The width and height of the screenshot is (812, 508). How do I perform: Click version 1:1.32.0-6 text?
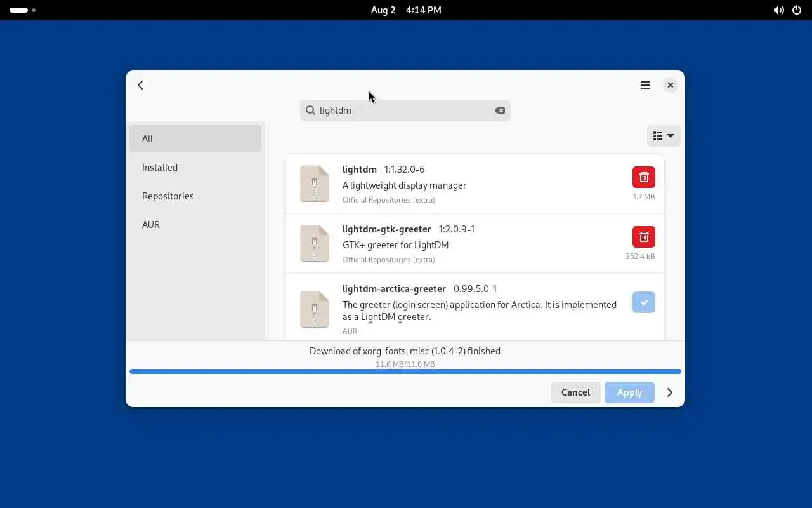tap(404, 170)
